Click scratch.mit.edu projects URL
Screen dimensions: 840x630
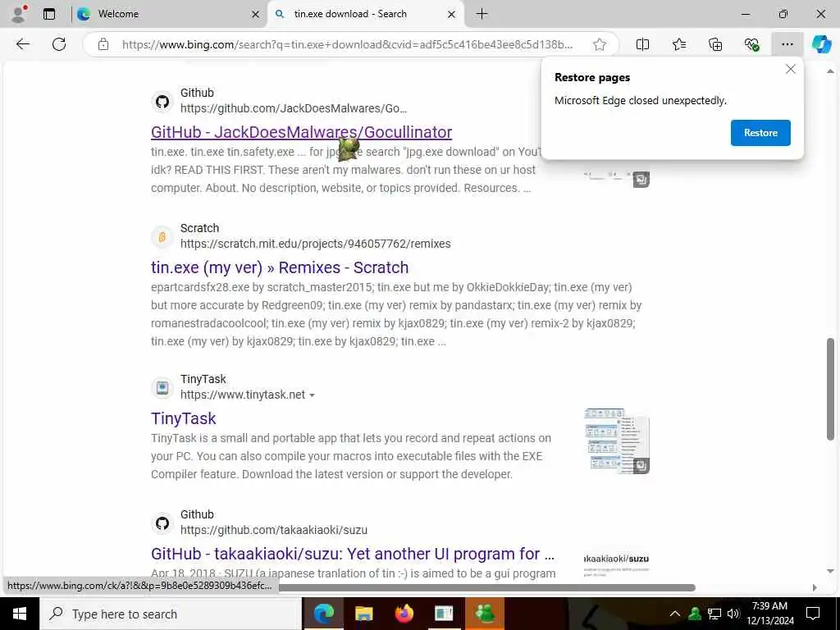pyautogui.click(x=316, y=244)
